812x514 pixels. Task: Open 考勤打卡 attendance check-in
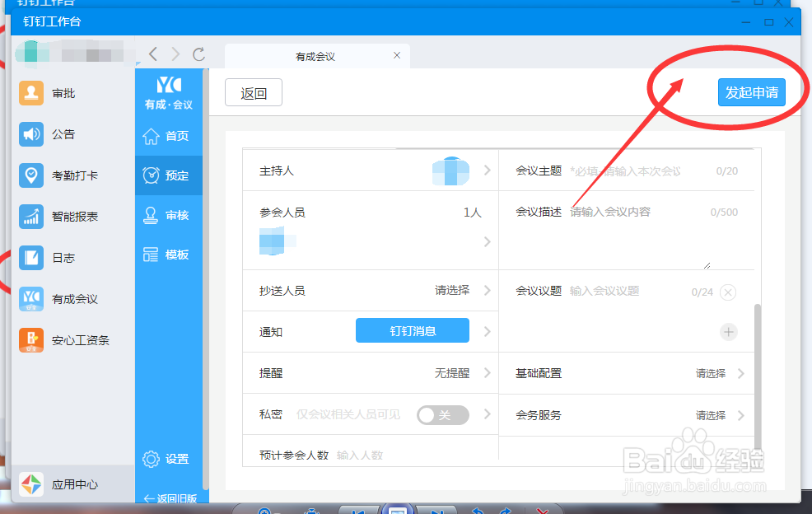30,175
